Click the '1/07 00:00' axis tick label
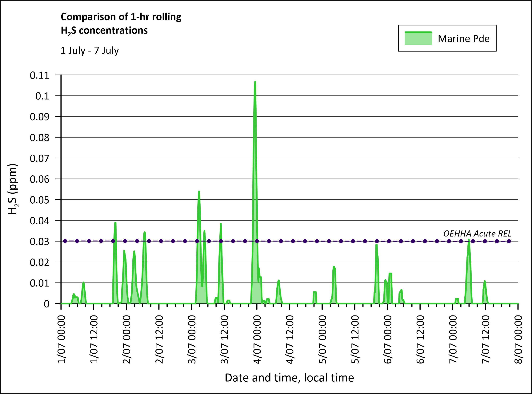 pyautogui.click(x=62, y=339)
